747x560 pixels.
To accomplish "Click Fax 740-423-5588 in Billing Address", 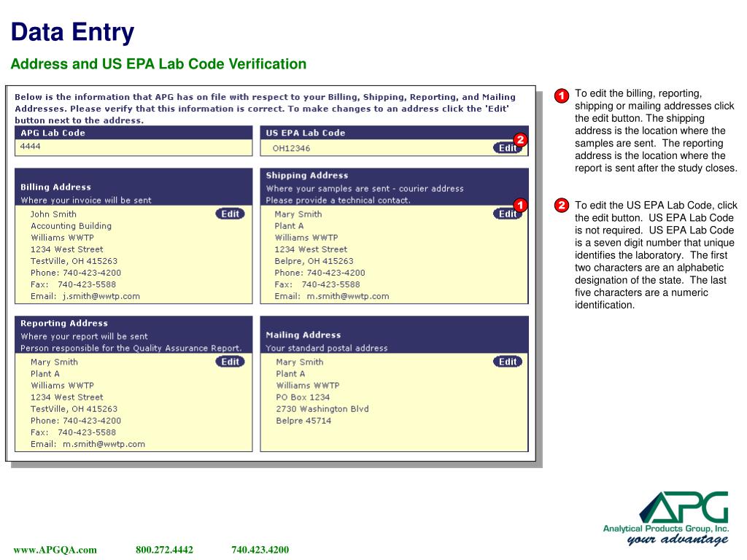I will 73,285.
